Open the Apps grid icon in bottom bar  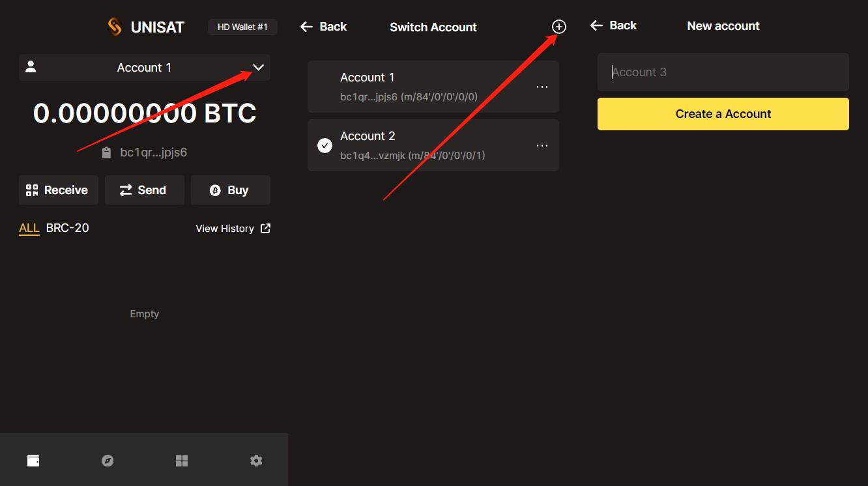[181, 460]
